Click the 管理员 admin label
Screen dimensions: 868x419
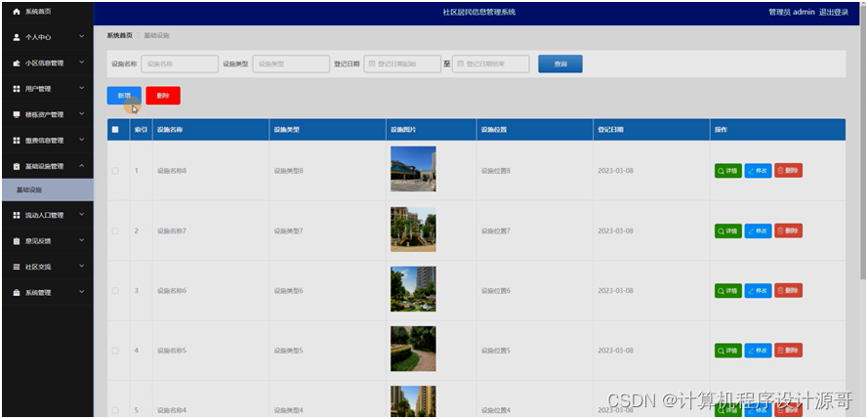(x=792, y=12)
